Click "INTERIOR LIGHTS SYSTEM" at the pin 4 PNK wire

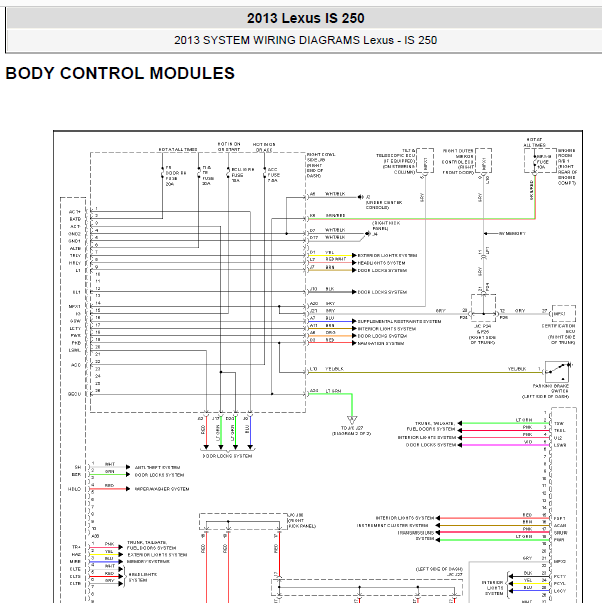click(x=427, y=438)
